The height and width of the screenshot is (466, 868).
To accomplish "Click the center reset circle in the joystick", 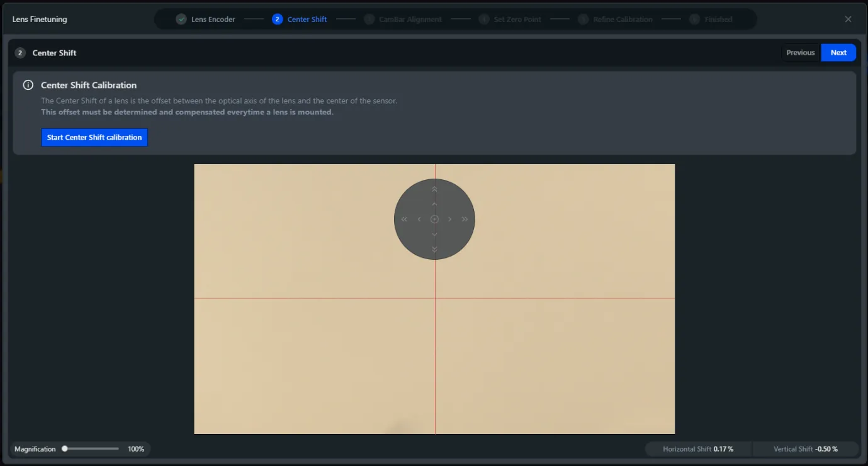I will click(x=434, y=219).
